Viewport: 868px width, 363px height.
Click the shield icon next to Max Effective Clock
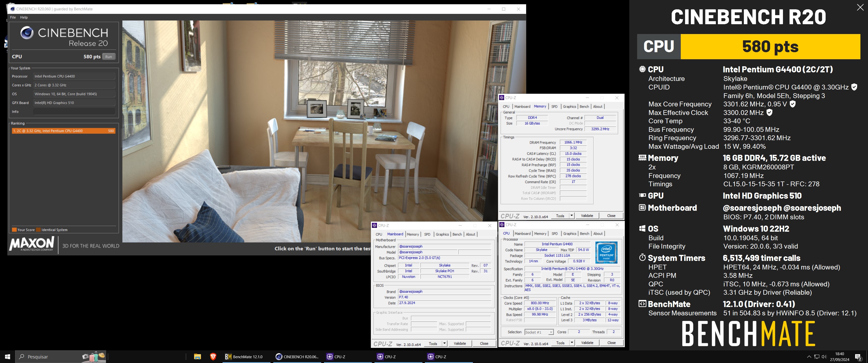pos(770,112)
